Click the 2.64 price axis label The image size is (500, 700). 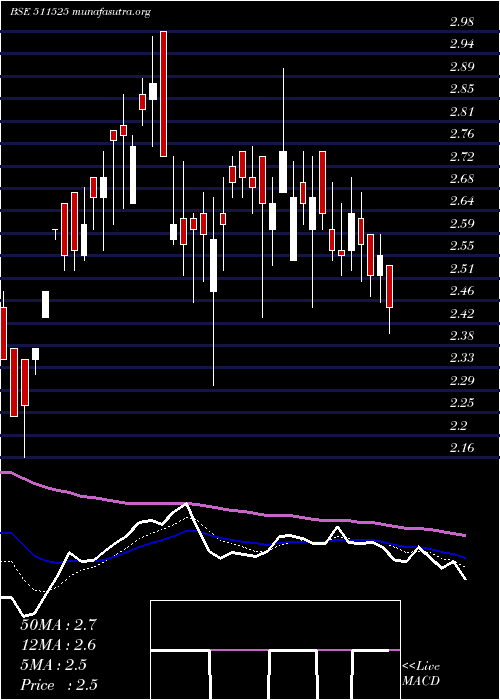tap(462, 201)
